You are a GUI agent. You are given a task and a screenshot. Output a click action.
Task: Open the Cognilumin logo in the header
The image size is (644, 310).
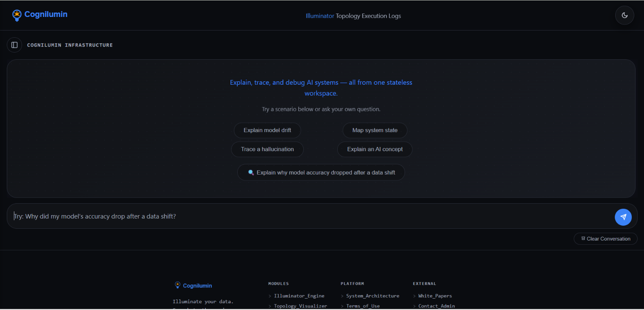point(40,15)
